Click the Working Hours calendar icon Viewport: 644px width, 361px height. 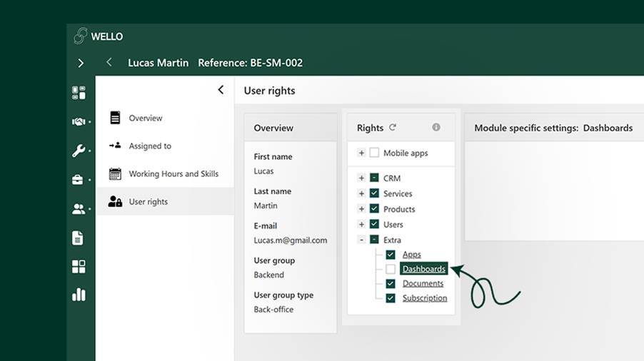[115, 173]
